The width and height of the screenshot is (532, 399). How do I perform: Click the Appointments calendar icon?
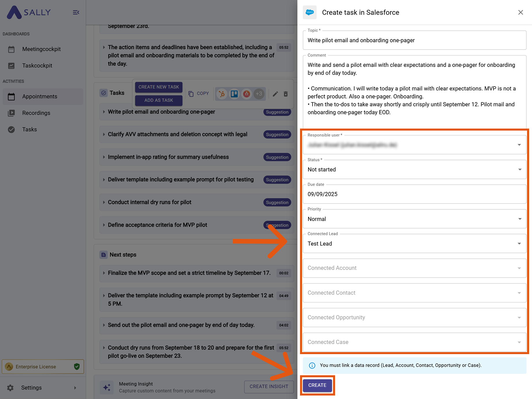pos(11,96)
